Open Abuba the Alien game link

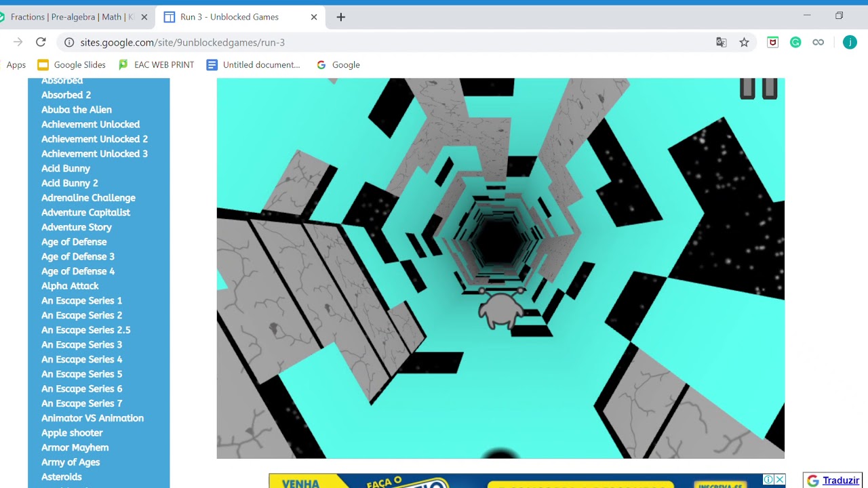[77, 110]
